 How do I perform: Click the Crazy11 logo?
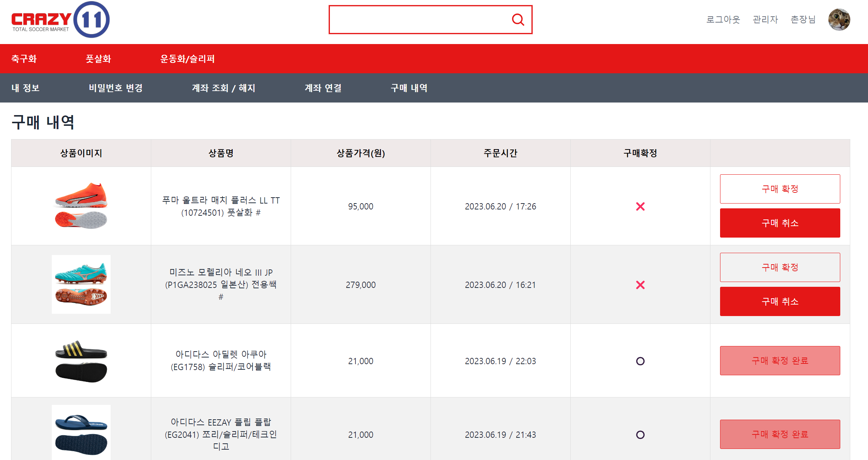(60, 20)
